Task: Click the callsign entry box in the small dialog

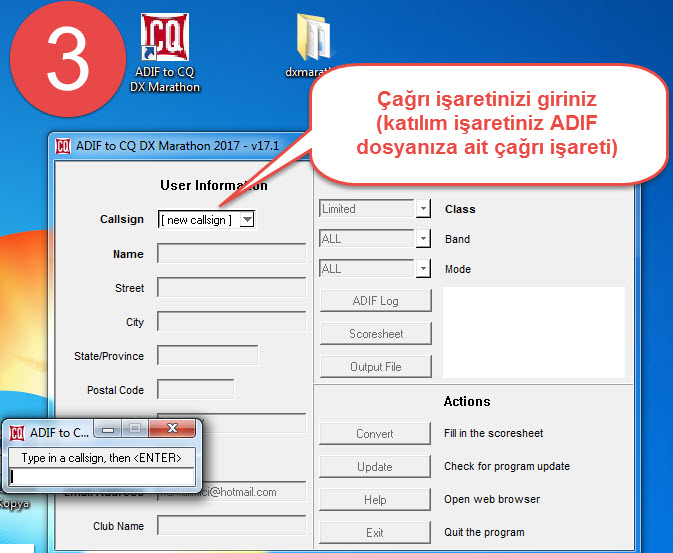Action: [102, 477]
